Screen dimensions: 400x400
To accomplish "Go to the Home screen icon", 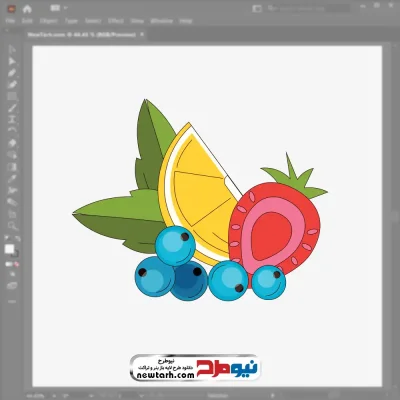I will pyautogui.click(x=27, y=9).
